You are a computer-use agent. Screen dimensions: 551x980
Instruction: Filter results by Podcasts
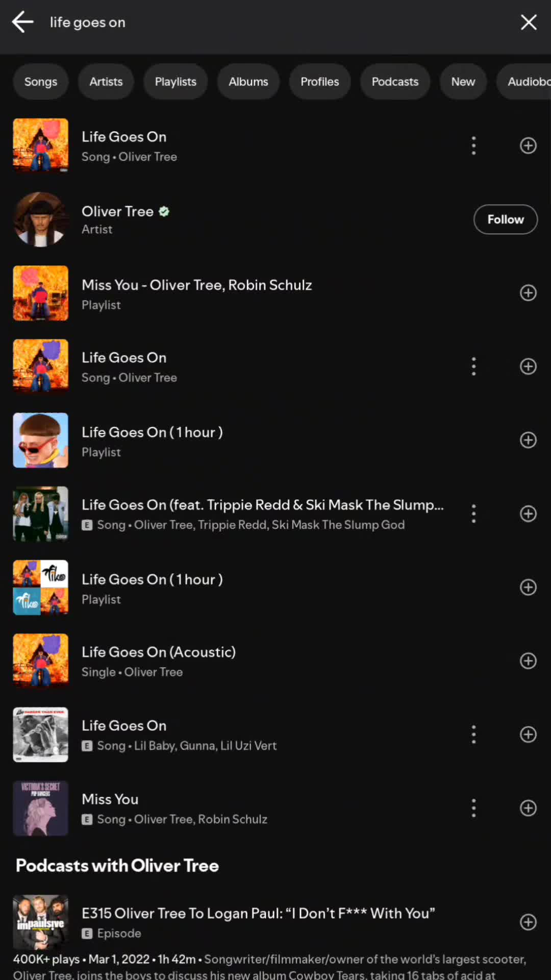tap(395, 82)
